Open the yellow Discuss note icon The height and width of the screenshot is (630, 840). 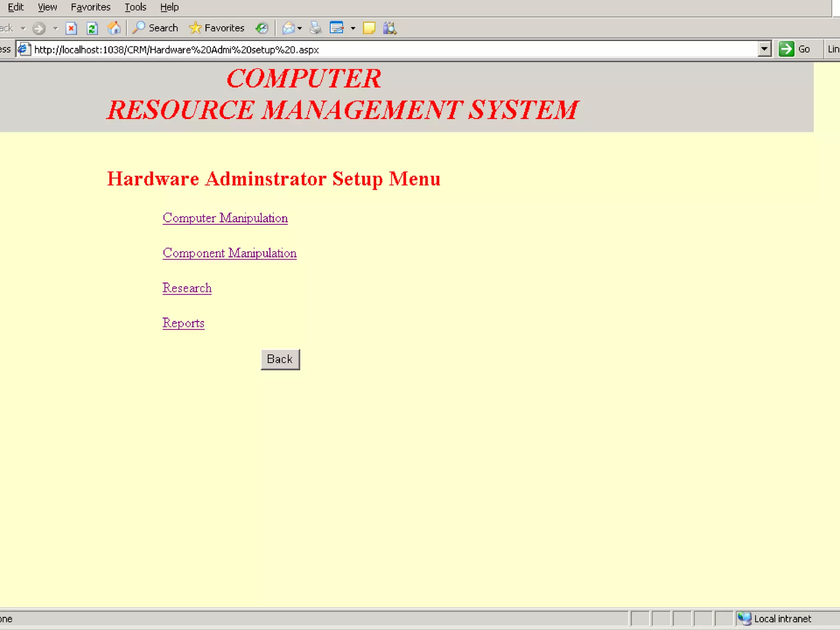[x=369, y=28]
